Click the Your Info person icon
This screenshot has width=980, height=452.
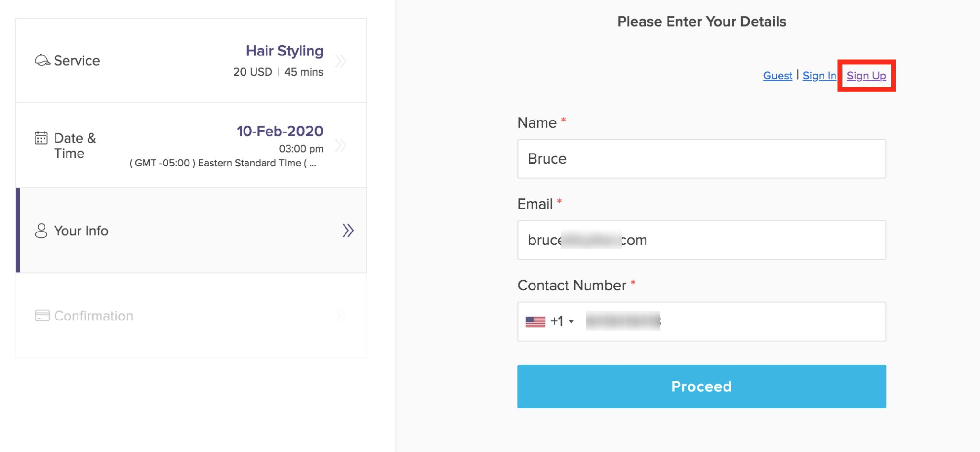coord(41,231)
